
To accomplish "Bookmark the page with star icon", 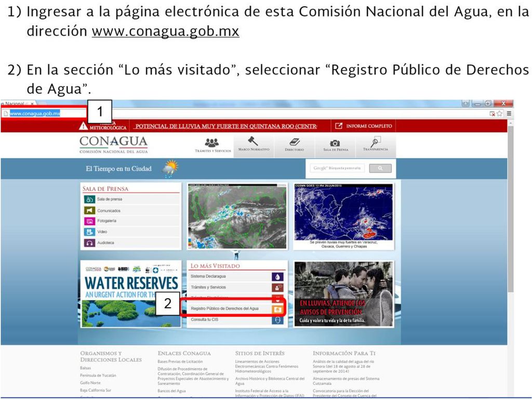I will point(499,114).
